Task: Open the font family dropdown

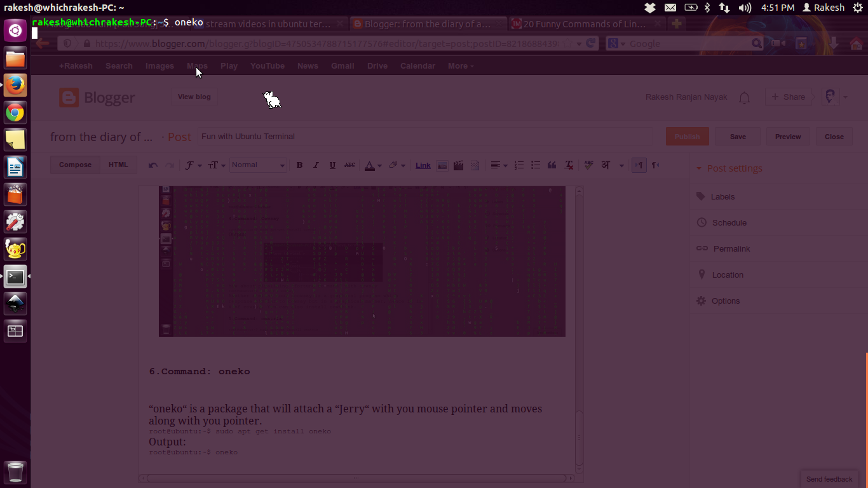Action: click(193, 165)
